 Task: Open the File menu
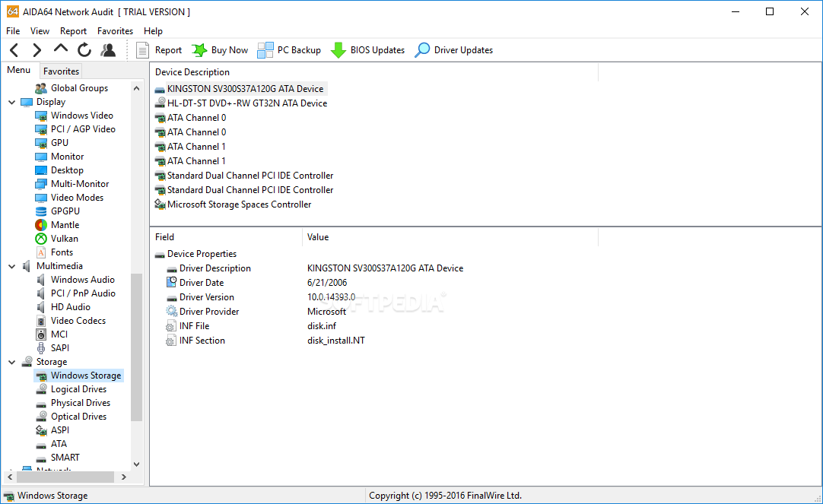(13, 31)
